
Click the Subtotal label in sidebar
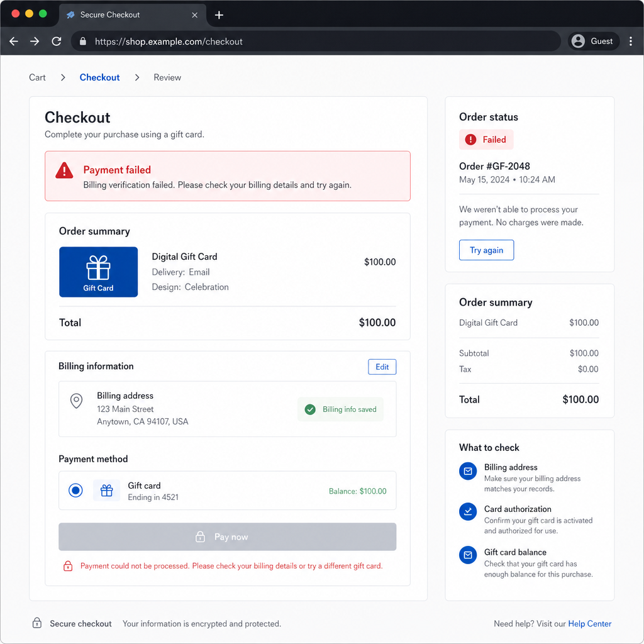click(474, 353)
